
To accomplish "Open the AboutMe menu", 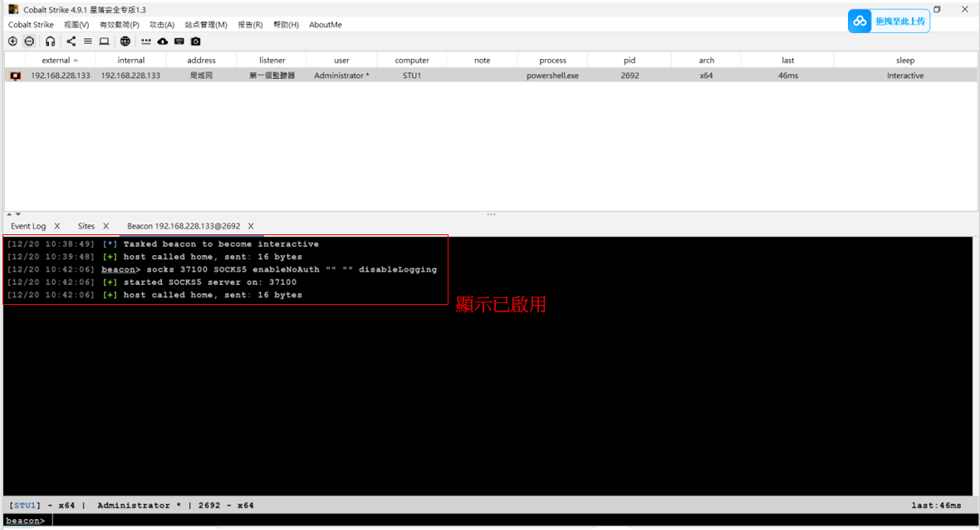I will point(326,25).
